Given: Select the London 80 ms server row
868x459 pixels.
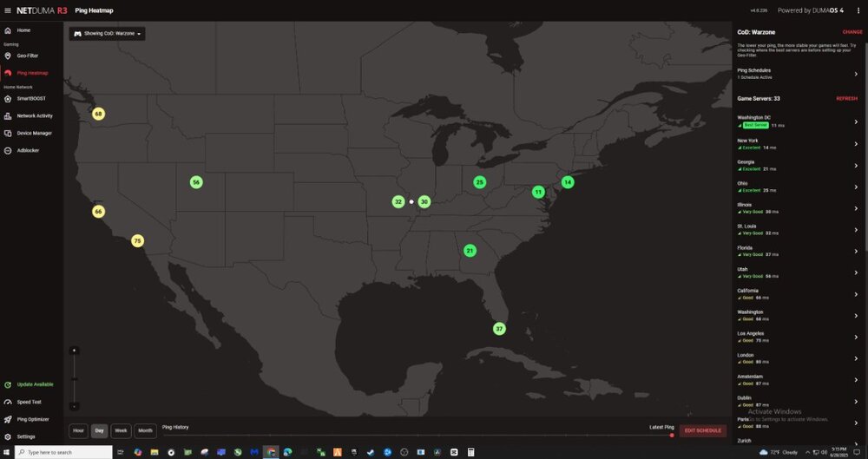Looking at the screenshot, I should [x=799, y=358].
